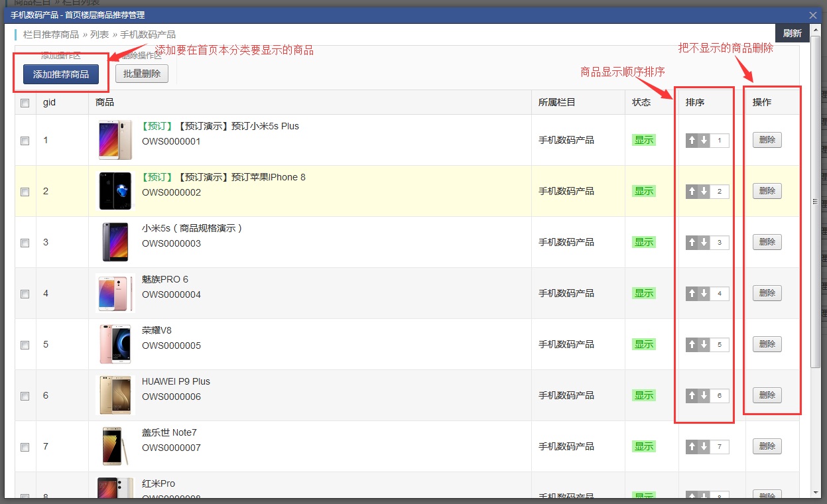Move 小米5s up in sort order
Viewport: 827px width, 504px height.
pos(692,243)
